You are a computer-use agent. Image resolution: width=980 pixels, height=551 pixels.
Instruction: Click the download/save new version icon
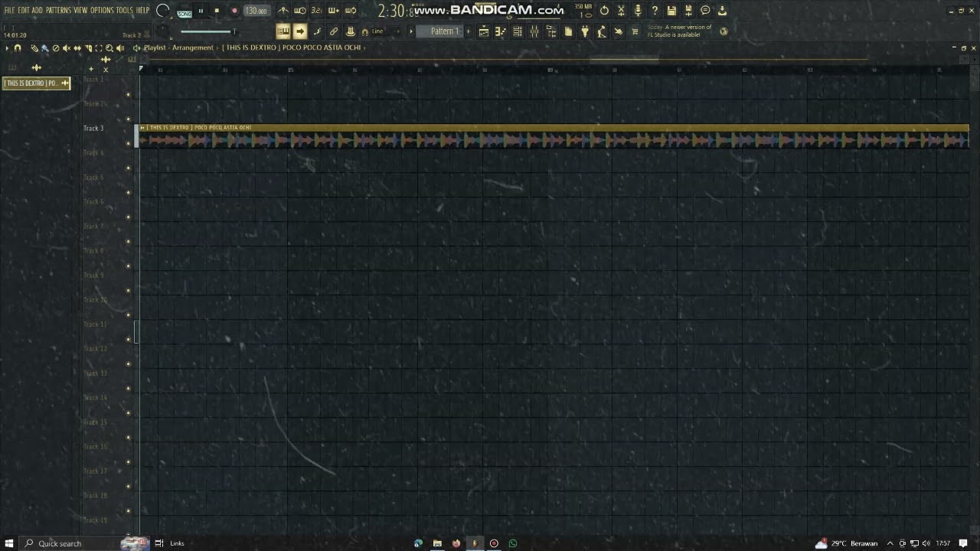[722, 11]
